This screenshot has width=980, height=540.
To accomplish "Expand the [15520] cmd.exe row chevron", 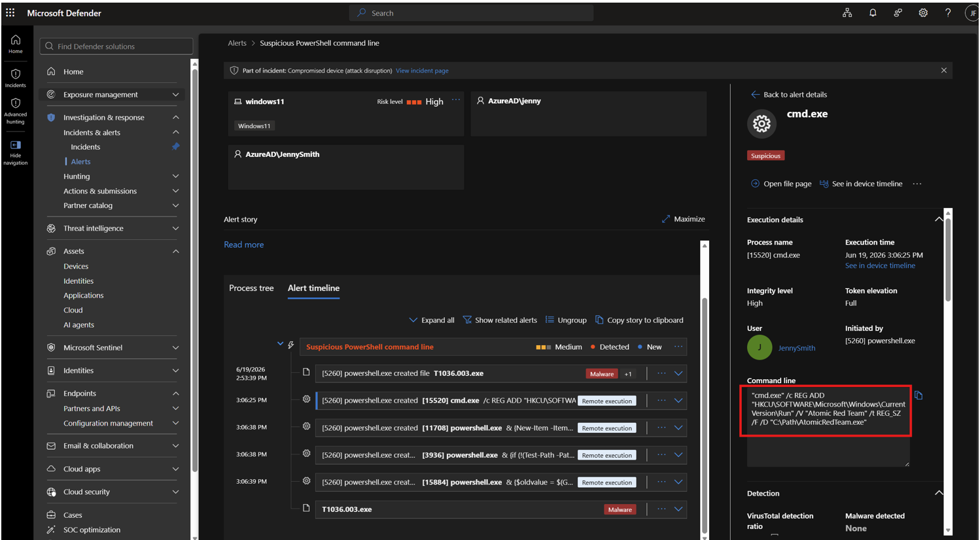I will click(x=678, y=400).
